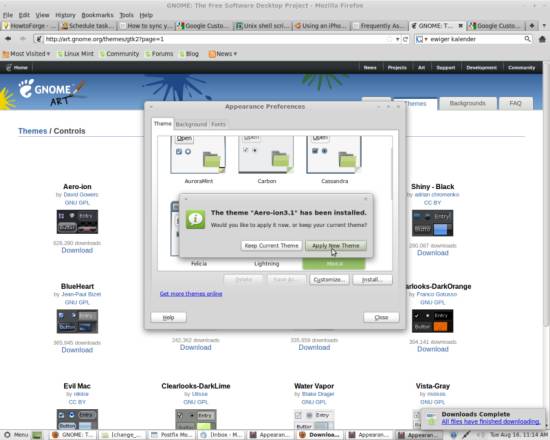Switch to Using an iPho... tab

tap(321, 26)
